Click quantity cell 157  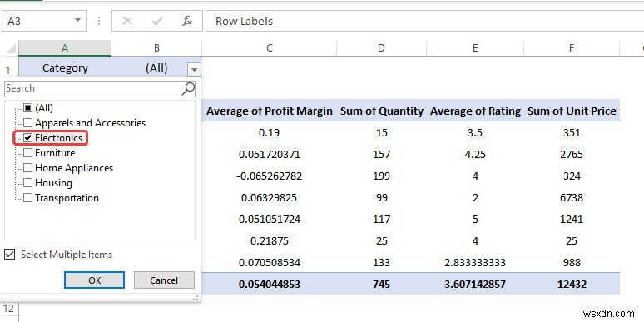(x=382, y=155)
